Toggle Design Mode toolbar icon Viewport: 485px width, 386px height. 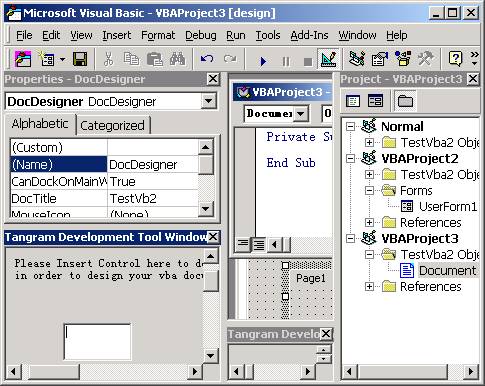(x=328, y=59)
